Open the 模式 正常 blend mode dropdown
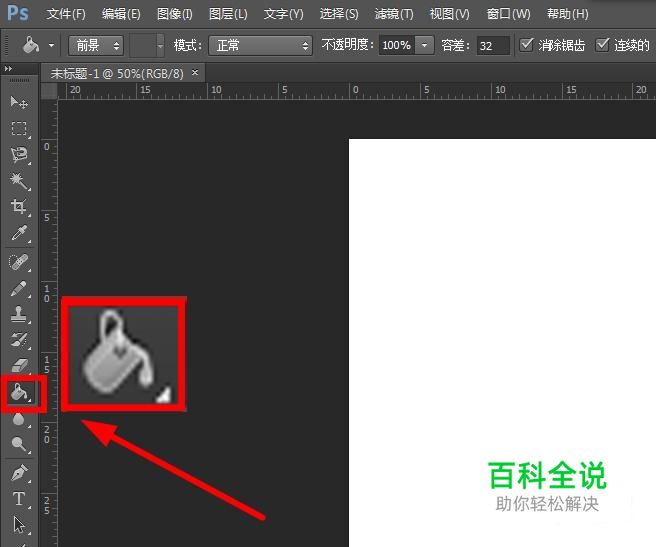Image resolution: width=656 pixels, height=547 pixels. [x=260, y=45]
